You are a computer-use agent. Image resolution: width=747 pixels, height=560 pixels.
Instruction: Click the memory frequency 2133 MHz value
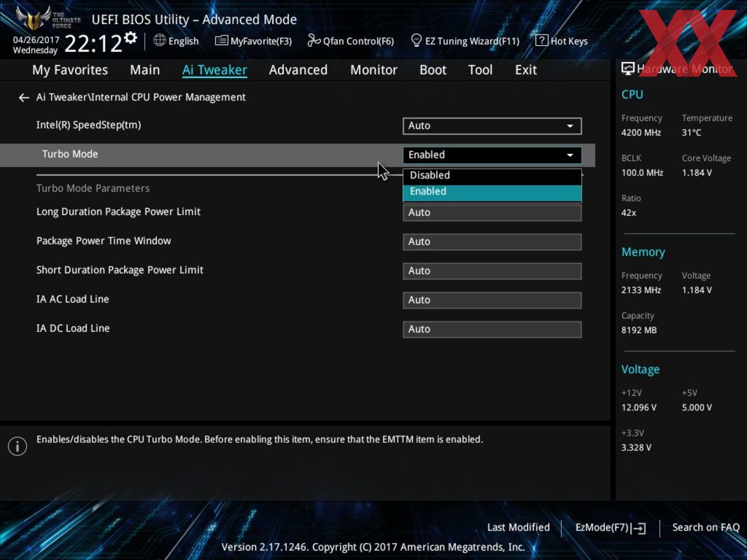(641, 290)
